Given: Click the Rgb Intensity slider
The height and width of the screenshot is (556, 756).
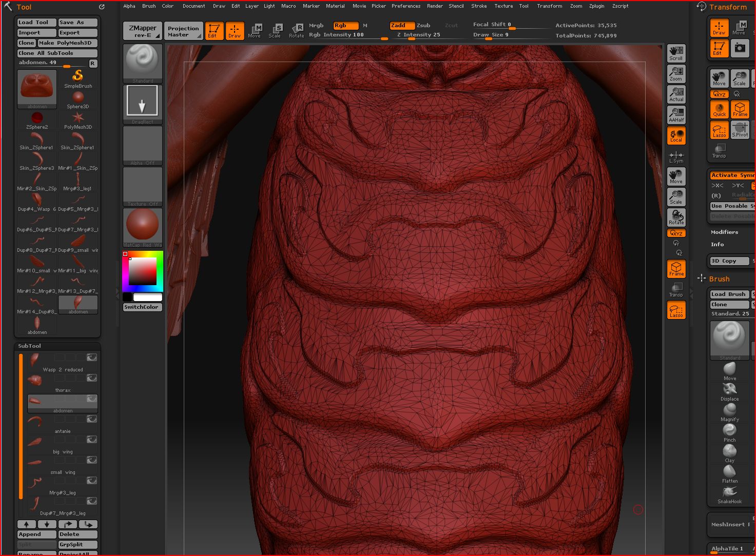Looking at the screenshot, I should [x=348, y=35].
